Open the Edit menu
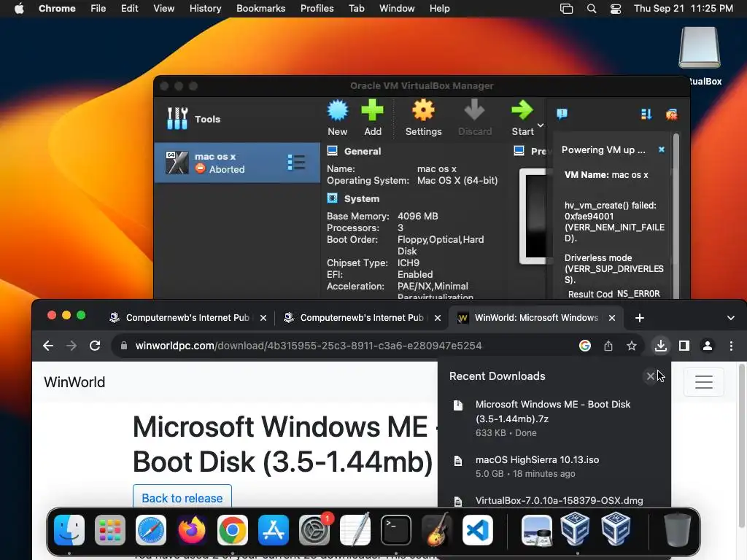Image resolution: width=747 pixels, height=560 pixels. click(x=129, y=8)
